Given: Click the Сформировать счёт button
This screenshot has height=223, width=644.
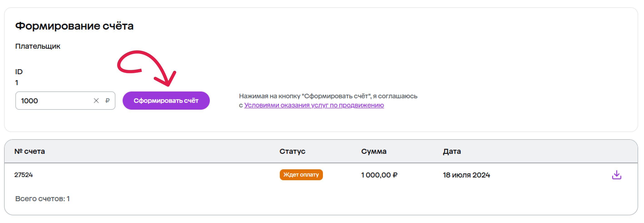Looking at the screenshot, I should coord(166,101).
